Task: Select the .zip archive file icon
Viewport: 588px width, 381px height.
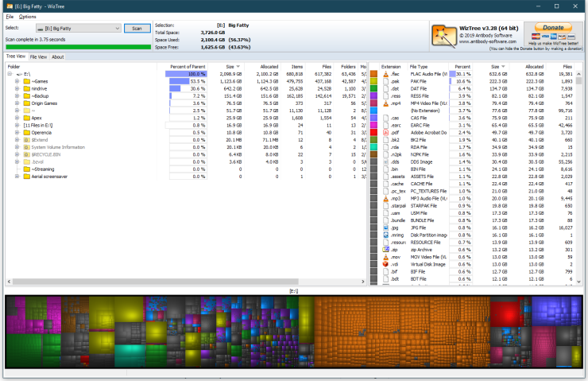Action: click(x=385, y=250)
